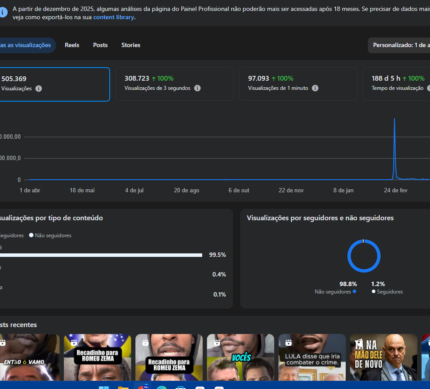Click white dot beside Seguidores under donut
Image resolution: width=430 pixels, height=389 pixels.
coord(373,292)
